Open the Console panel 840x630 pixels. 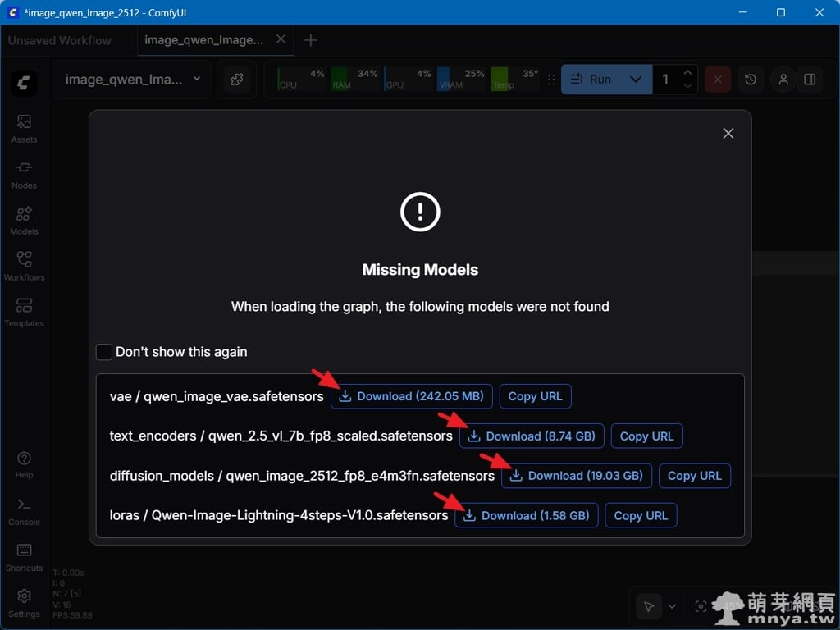24,510
